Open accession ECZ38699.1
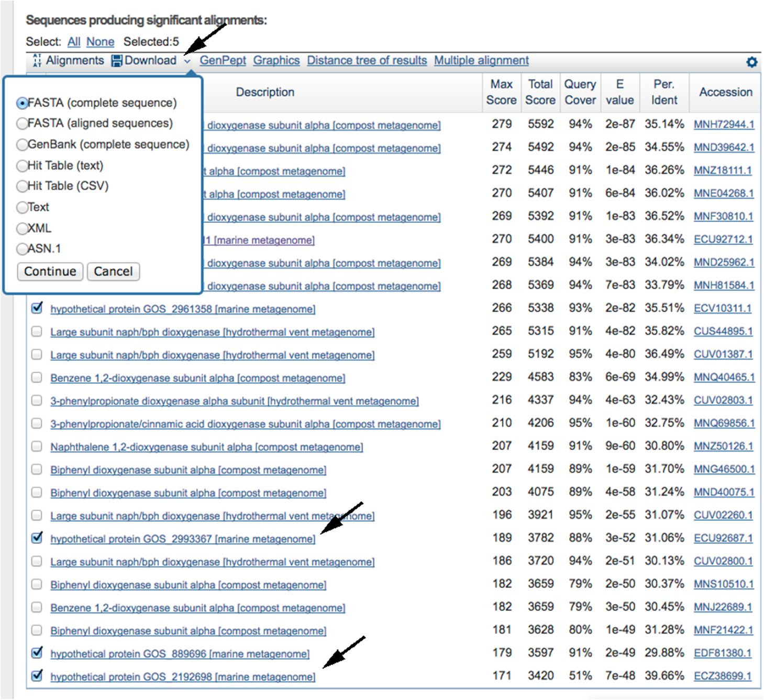This screenshot has height=700, width=764. click(x=723, y=676)
